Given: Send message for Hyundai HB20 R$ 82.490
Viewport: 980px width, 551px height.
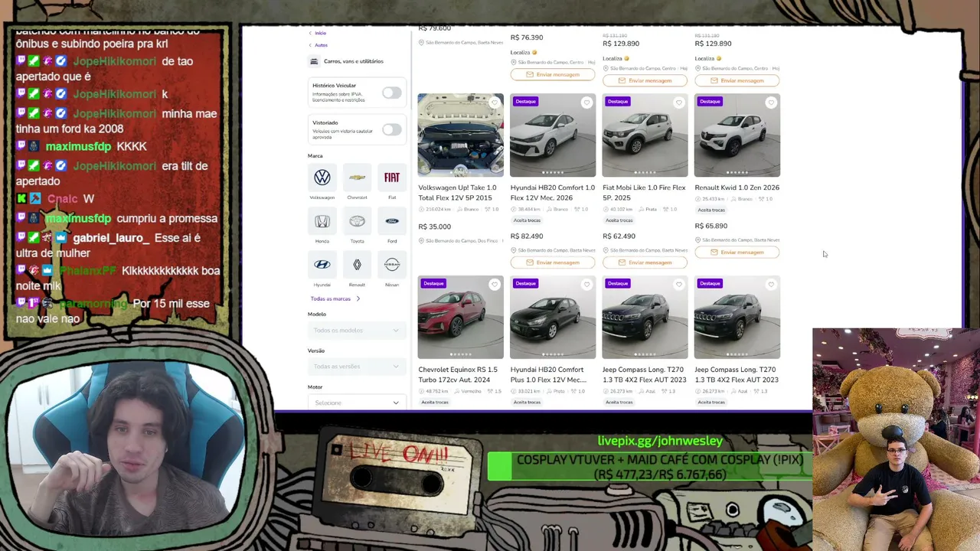Looking at the screenshot, I should point(553,262).
